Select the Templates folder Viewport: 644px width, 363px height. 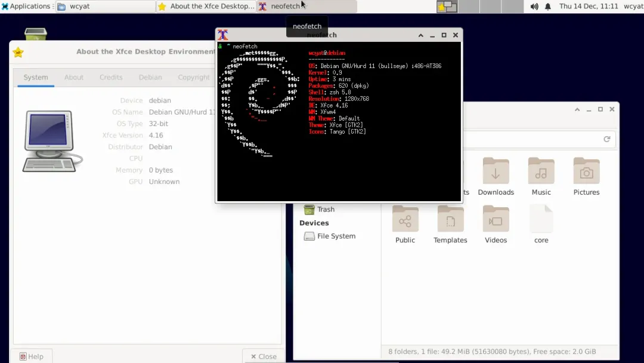click(450, 224)
